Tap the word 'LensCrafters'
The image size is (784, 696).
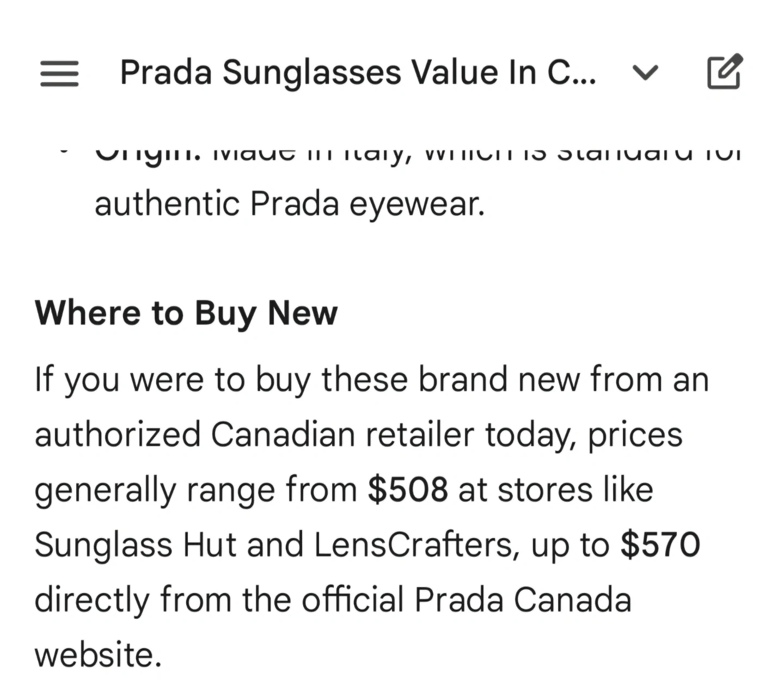(x=413, y=545)
